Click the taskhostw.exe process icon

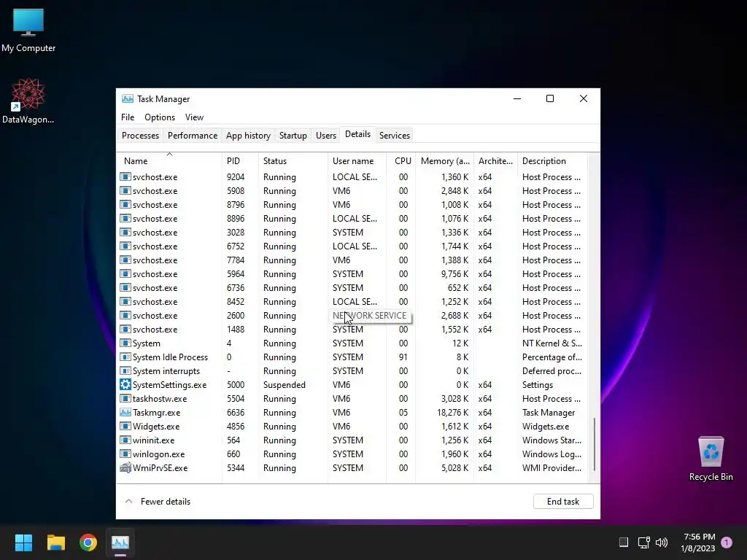(x=125, y=399)
